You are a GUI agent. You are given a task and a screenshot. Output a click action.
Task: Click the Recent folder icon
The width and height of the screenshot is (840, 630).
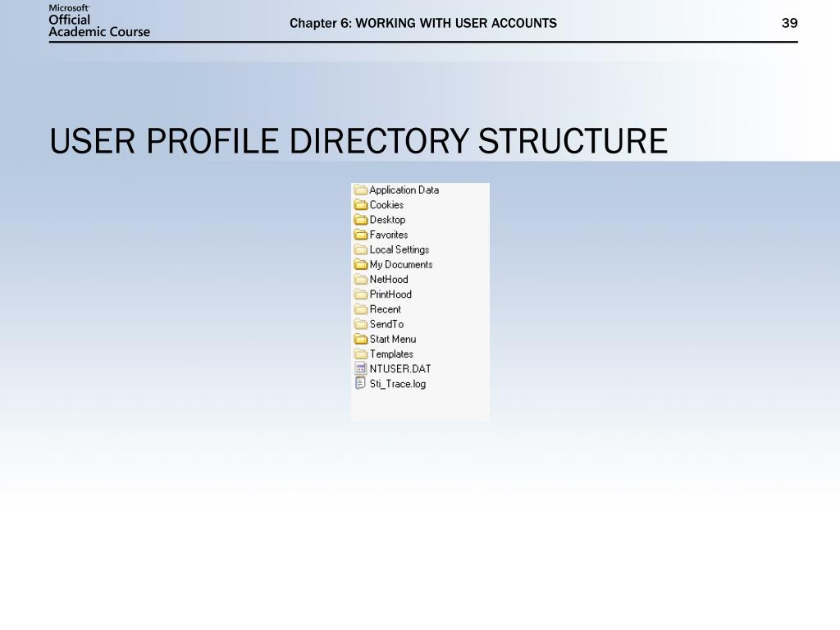pos(361,309)
